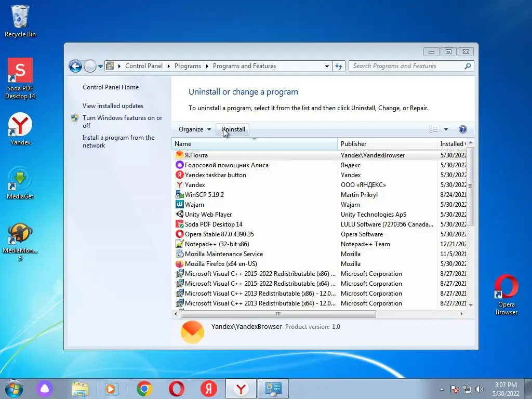Click the Unity Web Player icon

tap(179, 214)
